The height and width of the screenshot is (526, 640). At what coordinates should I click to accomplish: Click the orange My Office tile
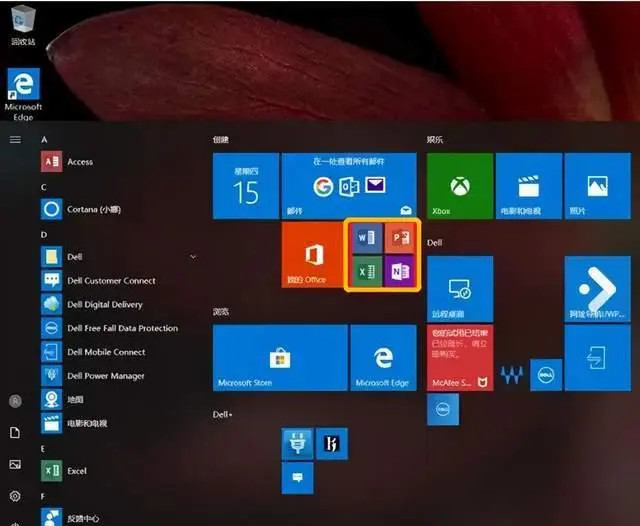click(313, 255)
